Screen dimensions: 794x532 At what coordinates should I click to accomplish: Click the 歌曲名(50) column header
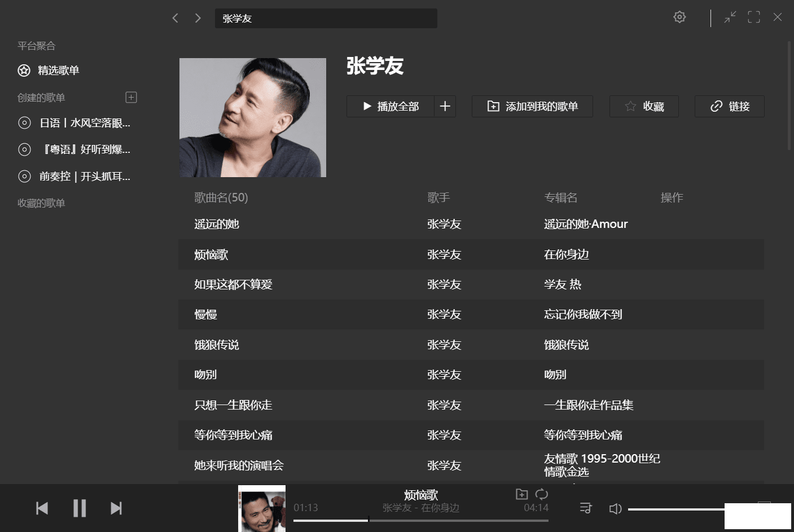(221, 197)
